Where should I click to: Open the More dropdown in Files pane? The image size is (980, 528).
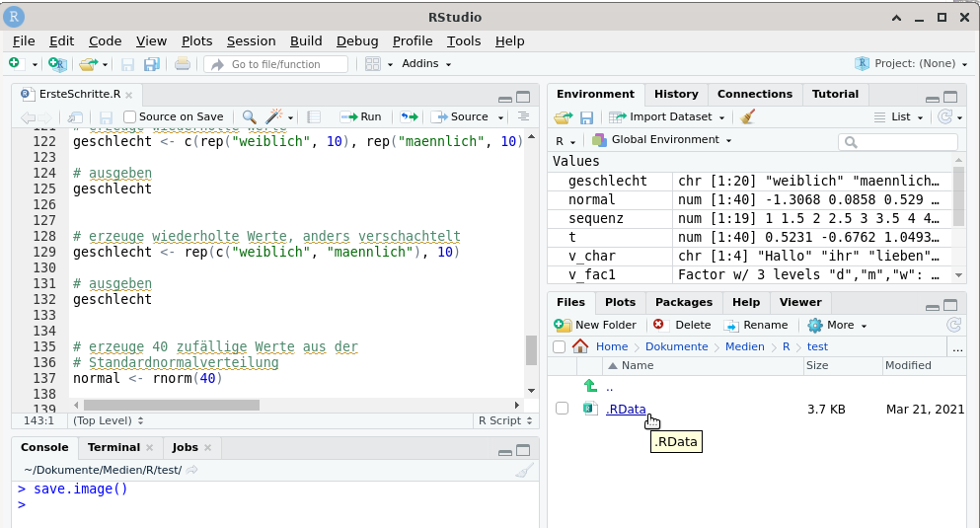pos(838,325)
